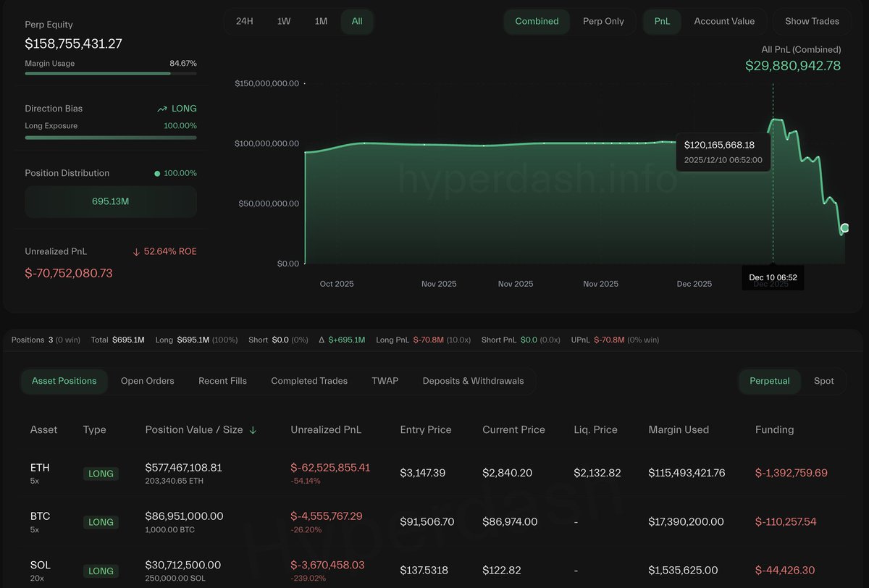
Task: View the Deposits & Withdrawals tab
Action: tap(473, 380)
